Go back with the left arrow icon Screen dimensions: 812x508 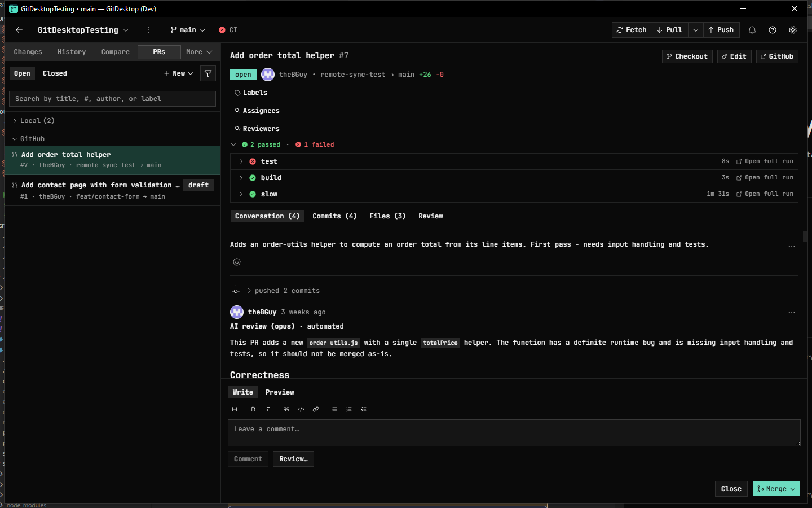tap(19, 30)
